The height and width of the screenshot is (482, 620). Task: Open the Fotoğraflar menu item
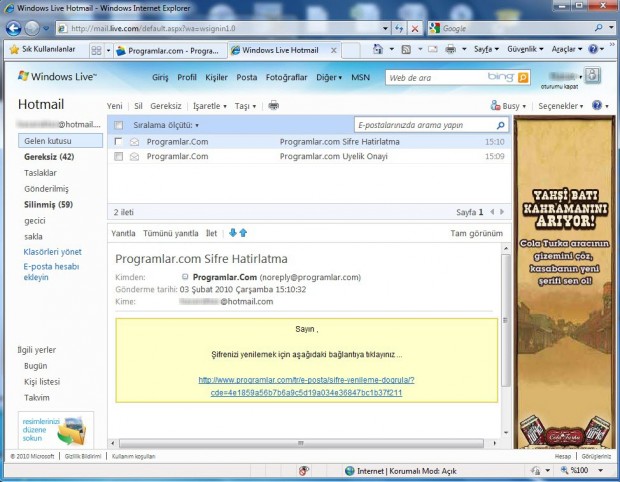click(286, 77)
